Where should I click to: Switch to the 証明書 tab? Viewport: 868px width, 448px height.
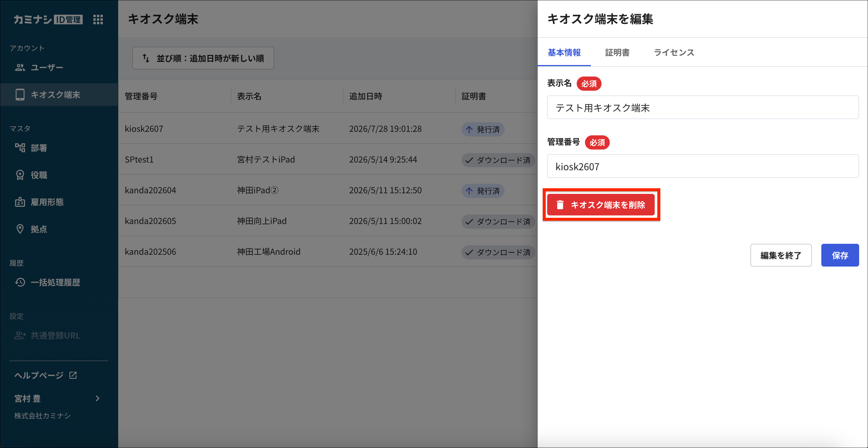pyautogui.click(x=617, y=53)
